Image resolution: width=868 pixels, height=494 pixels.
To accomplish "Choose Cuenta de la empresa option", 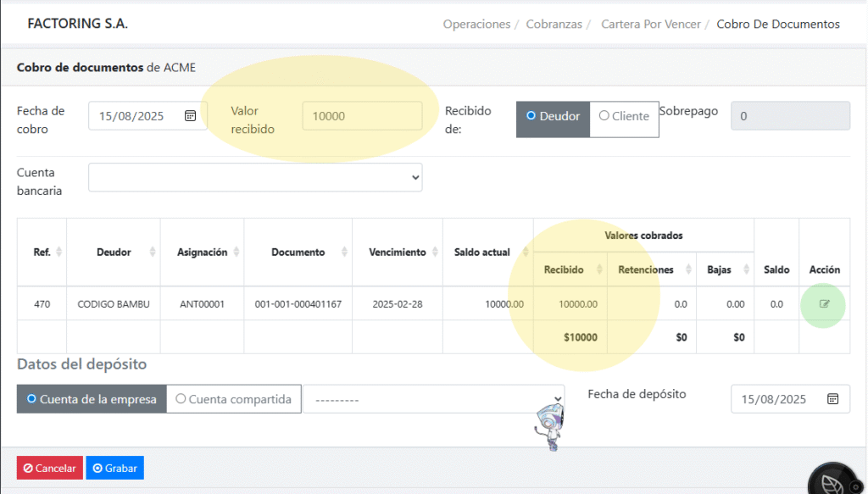I will 92,399.
